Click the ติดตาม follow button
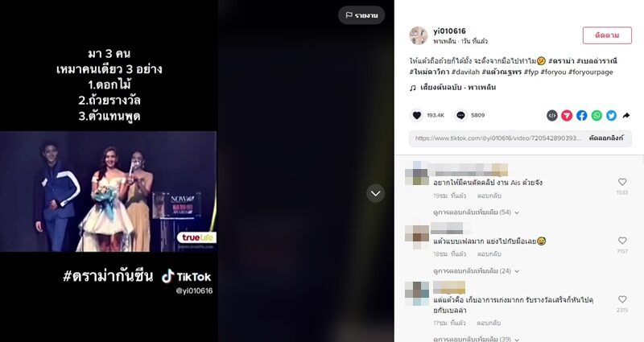The image size is (644, 342). pyautogui.click(x=607, y=35)
